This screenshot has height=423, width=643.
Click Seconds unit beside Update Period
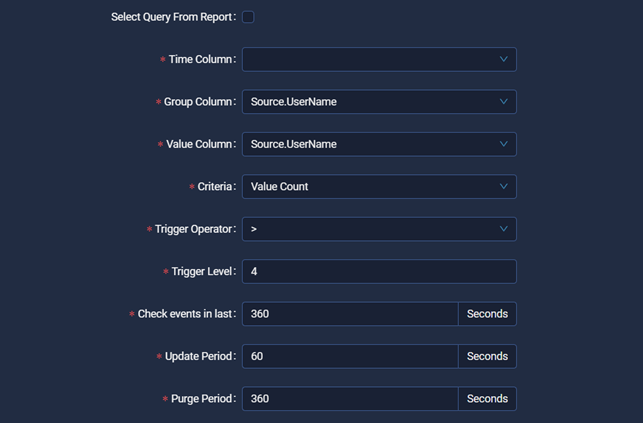(x=487, y=356)
